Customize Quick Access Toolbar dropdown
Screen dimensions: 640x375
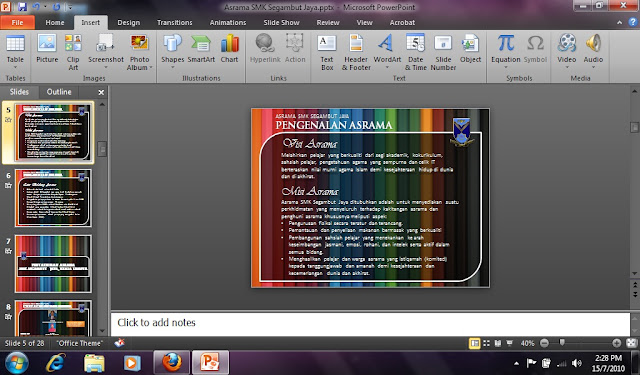point(70,7)
